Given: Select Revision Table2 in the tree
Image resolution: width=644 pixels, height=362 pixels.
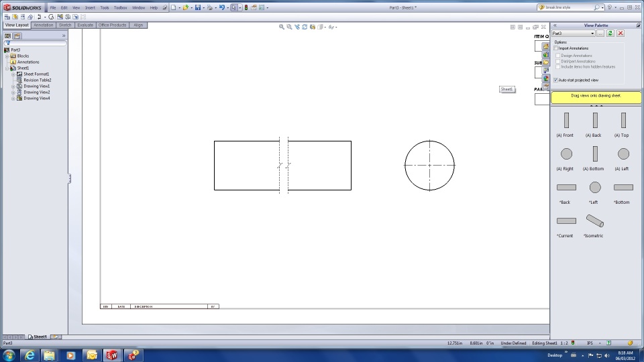Looking at the screenshot, I should (x=37, y=80).
